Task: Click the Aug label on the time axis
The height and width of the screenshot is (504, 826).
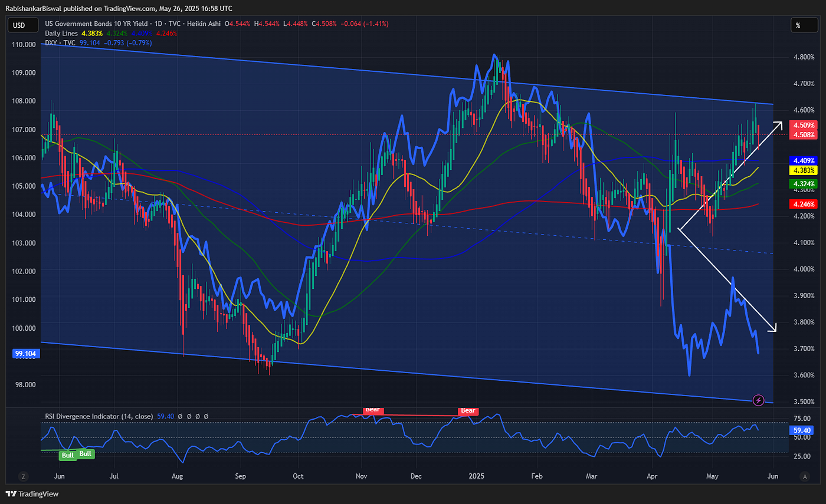Action: [177, 475]
